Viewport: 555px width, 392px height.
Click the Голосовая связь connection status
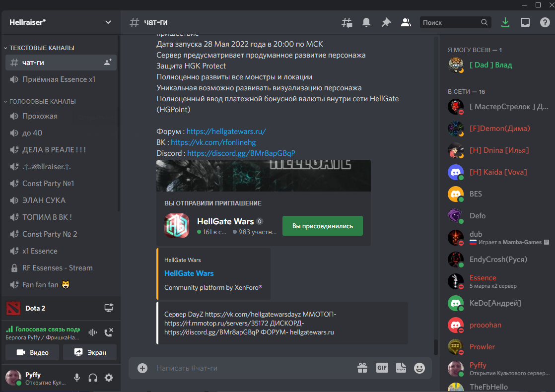[x=44, y=329]
